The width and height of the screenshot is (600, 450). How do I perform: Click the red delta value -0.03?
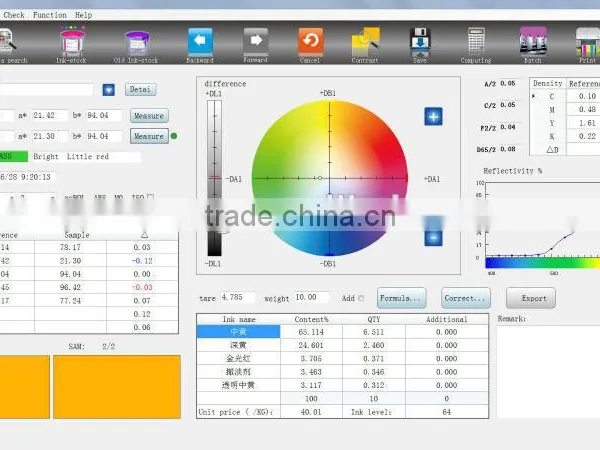pyautogui.click(x=142, y=287)
